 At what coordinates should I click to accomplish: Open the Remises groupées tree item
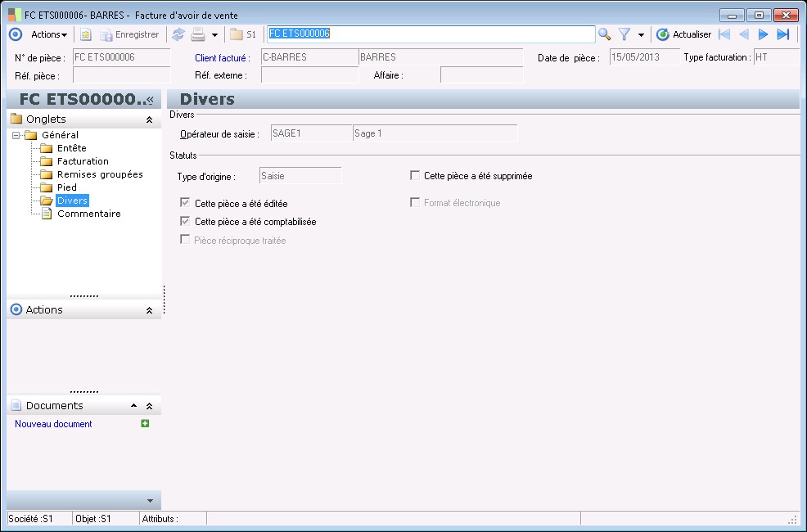tap(100, 174)
